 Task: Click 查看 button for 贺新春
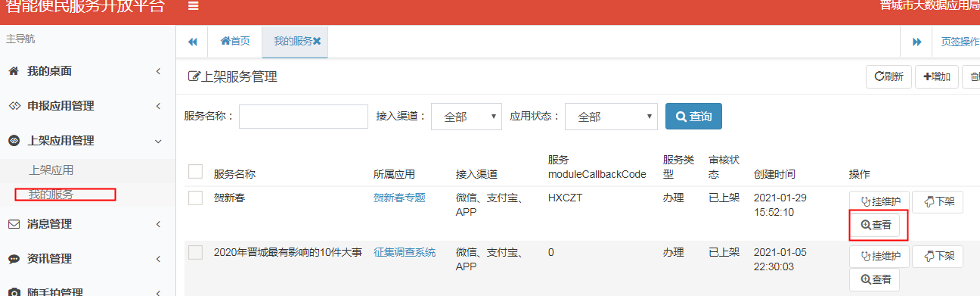point(875,225)
